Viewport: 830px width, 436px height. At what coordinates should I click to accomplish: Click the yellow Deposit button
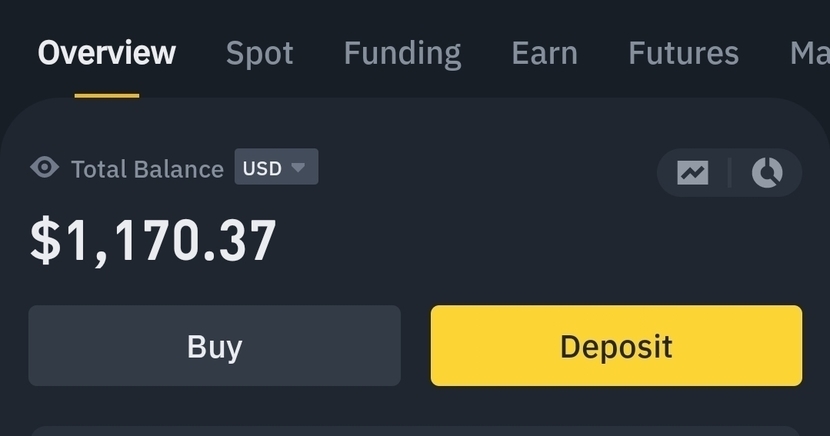pos(616,346)
